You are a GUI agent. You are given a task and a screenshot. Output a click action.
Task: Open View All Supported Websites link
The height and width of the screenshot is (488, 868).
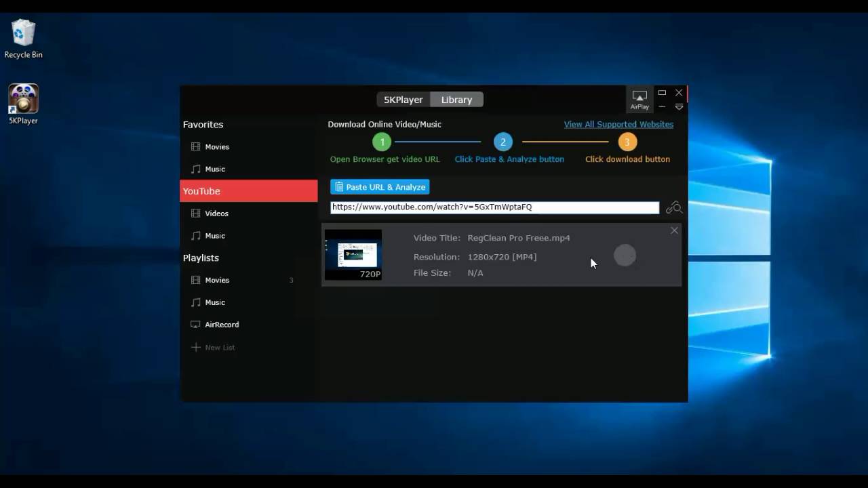(x=618, y=124)
